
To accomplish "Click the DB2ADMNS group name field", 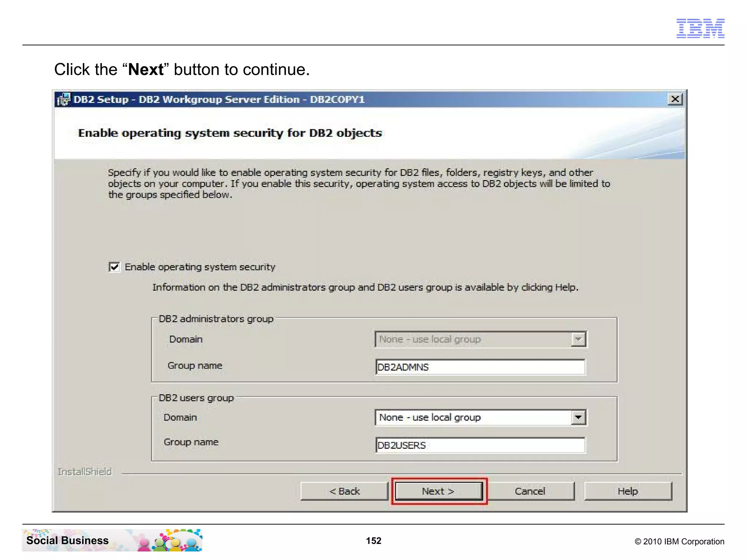I will click(x=480, y=367).
